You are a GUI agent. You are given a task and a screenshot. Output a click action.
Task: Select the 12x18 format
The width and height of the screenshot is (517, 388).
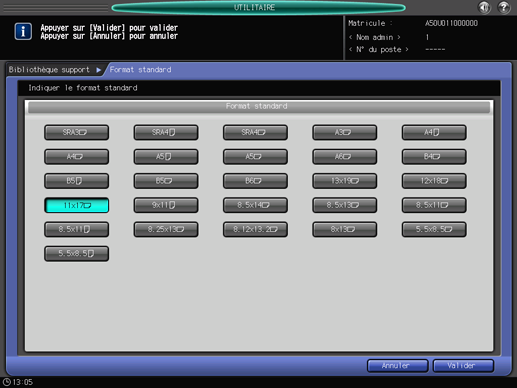click(434, 181)
